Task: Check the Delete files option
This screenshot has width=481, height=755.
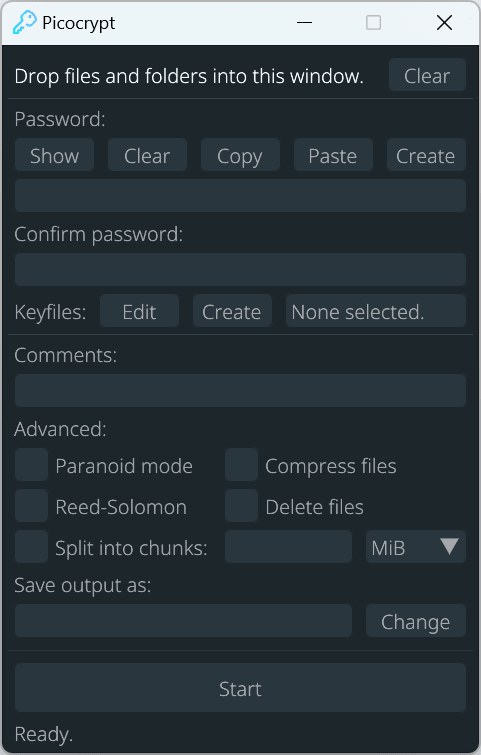Action: [x=241, y=506]
